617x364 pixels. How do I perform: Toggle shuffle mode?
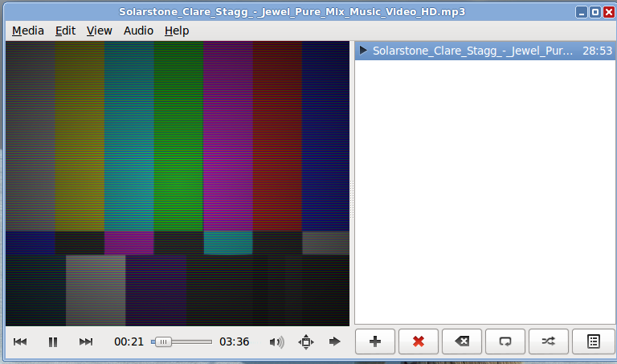tap(549, 342)
